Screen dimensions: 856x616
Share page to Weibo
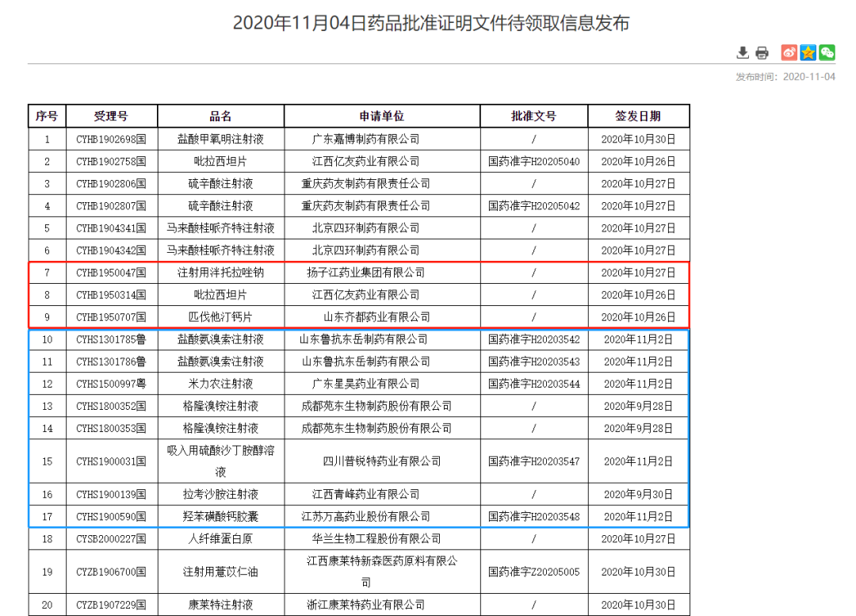(x=789, y=52)
